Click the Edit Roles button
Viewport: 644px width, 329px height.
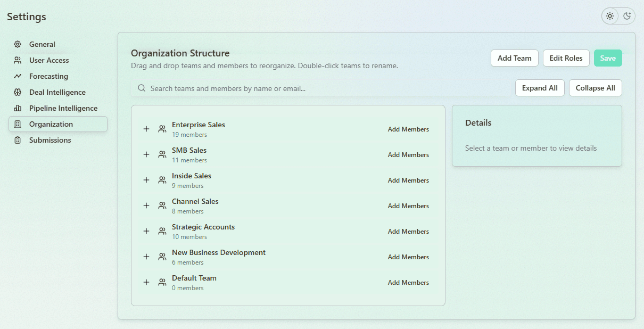(566, 58)
